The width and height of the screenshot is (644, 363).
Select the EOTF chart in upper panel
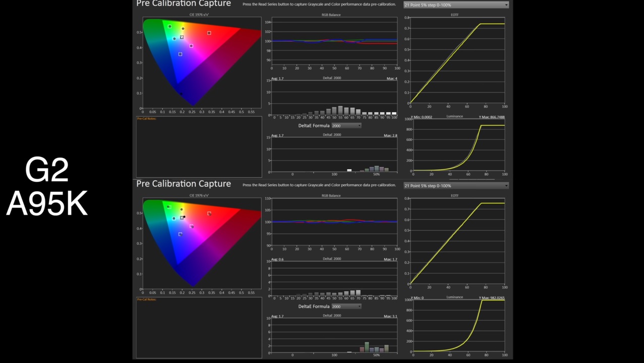(x=457, y=61)
